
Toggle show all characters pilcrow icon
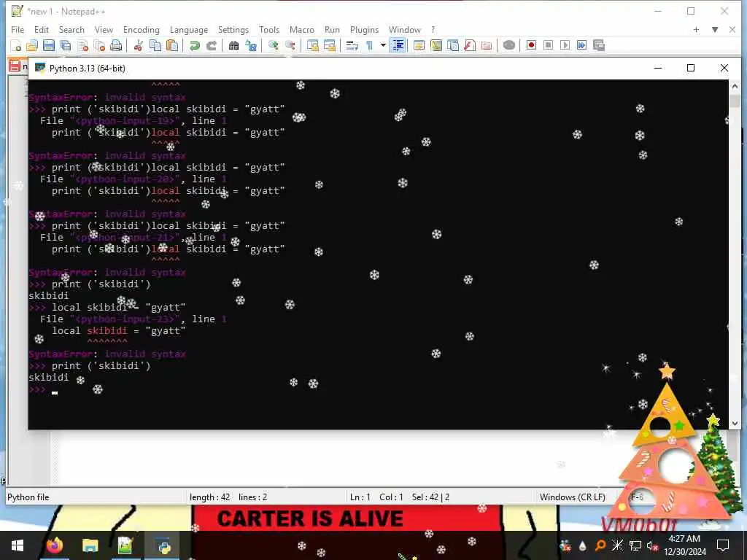click(x=369, y=46)
